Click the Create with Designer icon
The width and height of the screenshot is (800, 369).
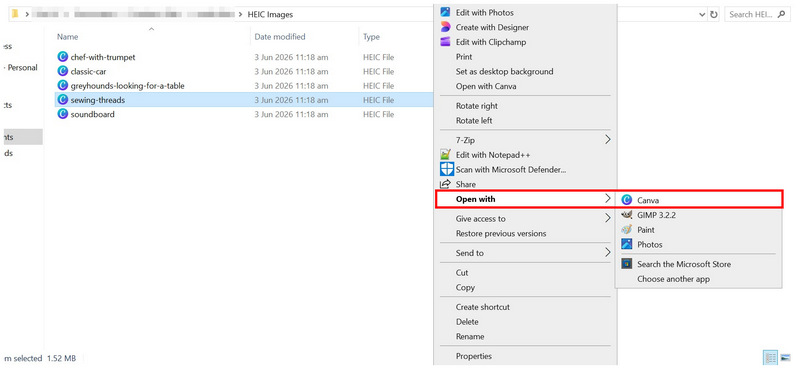pyautogui.click(x=446, y=27)
